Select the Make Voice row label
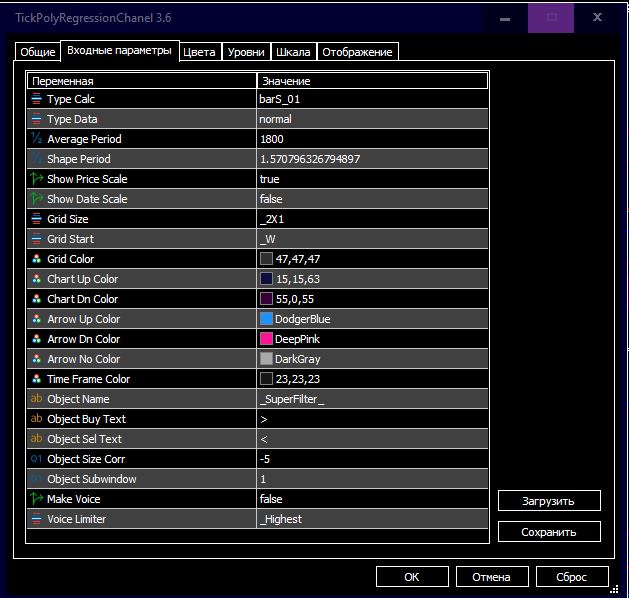This screenshot has width=629, height=598. (74, 499)
